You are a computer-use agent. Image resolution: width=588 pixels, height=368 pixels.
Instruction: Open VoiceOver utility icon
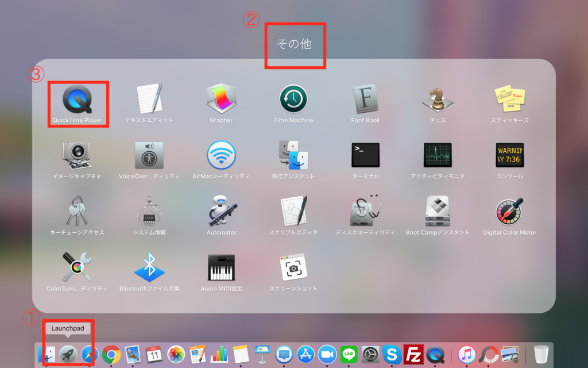tap(149, 155)
